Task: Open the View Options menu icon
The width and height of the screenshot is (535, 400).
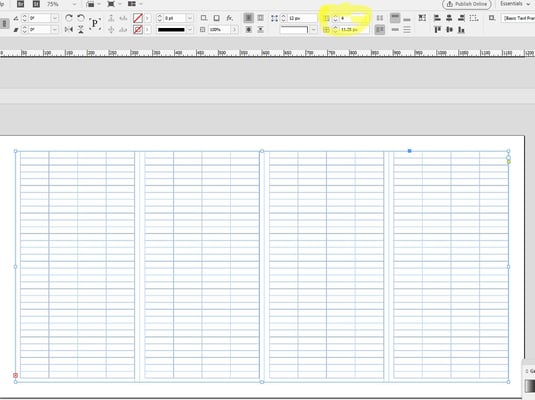Action: (x=90, y=4)
